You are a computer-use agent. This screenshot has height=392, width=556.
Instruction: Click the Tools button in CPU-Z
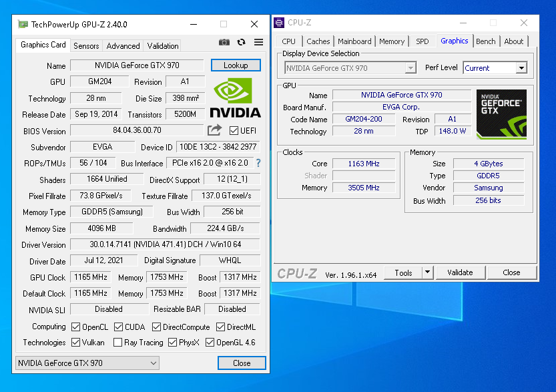coord(404,272)
